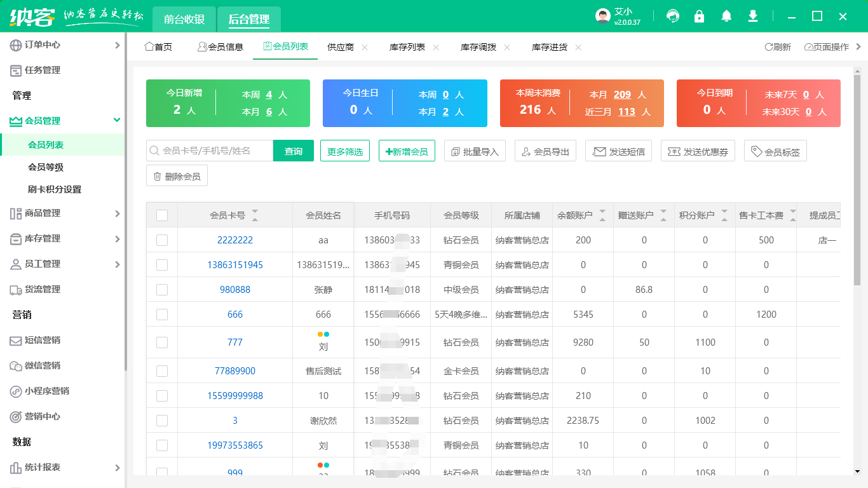Click the search magnifier icon in input
The height and width of the screenshot is (488, 868).
pos(154,151)
